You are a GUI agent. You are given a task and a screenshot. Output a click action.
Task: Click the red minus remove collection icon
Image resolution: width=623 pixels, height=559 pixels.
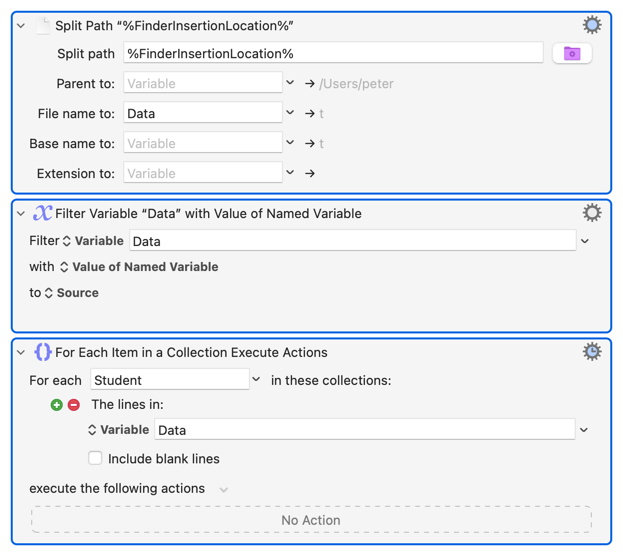coord(74,405)
